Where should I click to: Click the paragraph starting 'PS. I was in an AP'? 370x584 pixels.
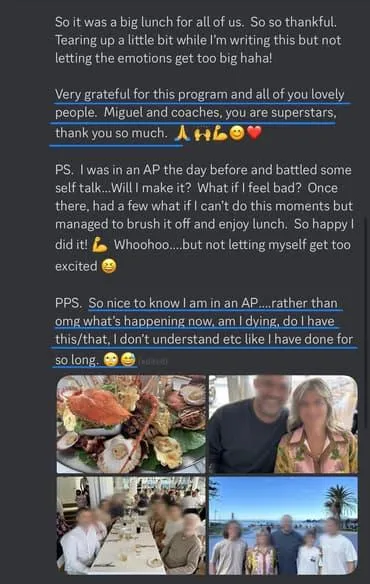click(204, 218)
